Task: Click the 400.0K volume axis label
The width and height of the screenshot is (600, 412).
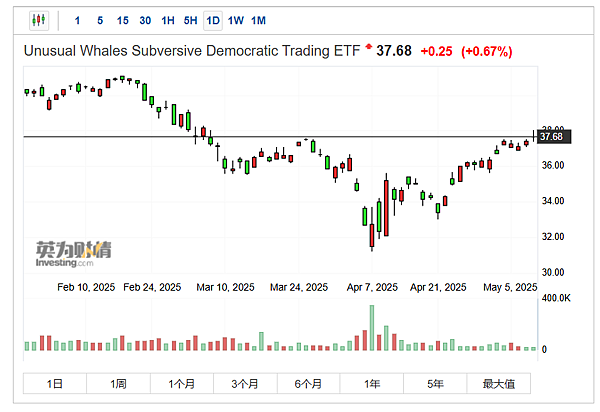Action: (x=556, y=298)
